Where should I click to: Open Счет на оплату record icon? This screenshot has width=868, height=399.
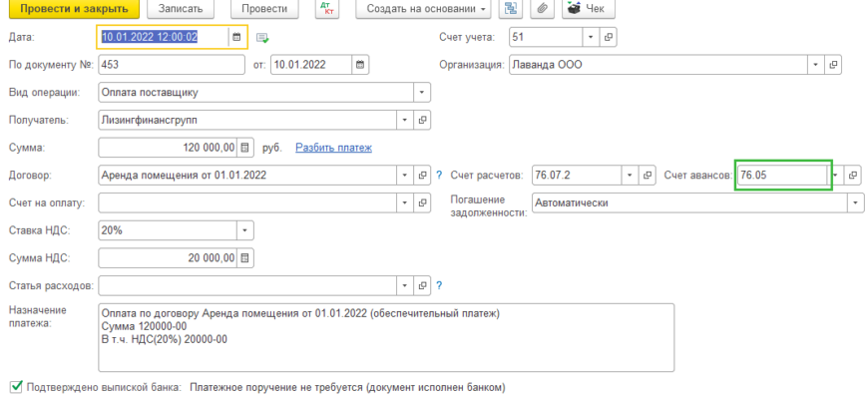tap(422, 203)
